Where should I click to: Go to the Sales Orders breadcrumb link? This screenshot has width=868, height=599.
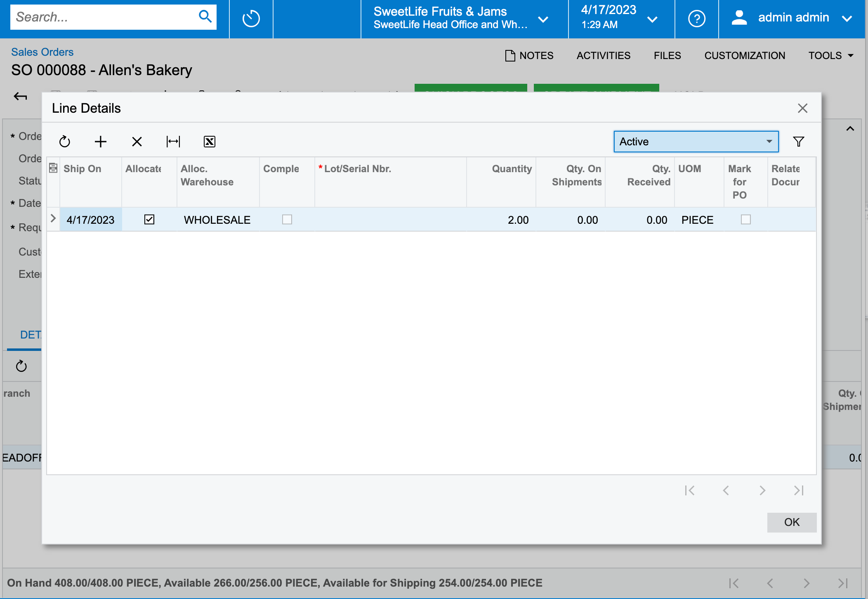click(42, 52)
